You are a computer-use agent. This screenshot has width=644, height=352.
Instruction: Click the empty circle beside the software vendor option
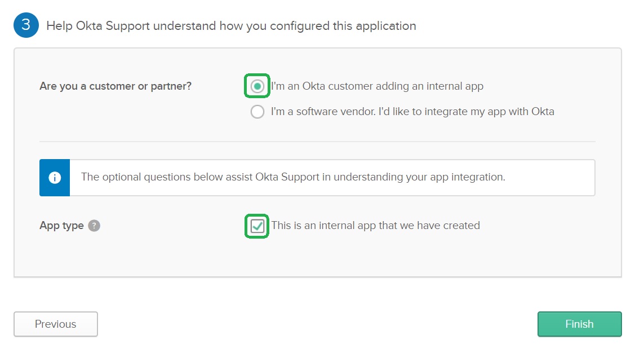(x=257, y=112)
